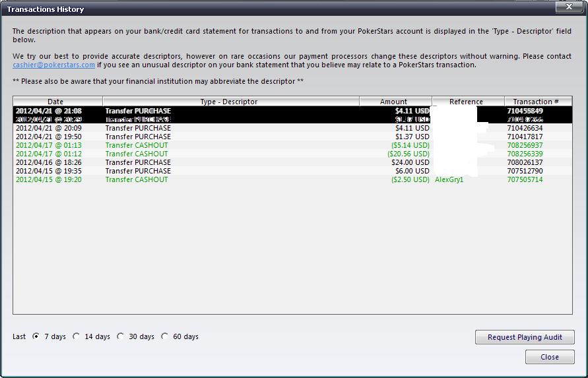The height and width of the screenshot is (378, 588).
Task: Click transaction number 707505714
Action: pyautogui.click(x=525, y=179)
